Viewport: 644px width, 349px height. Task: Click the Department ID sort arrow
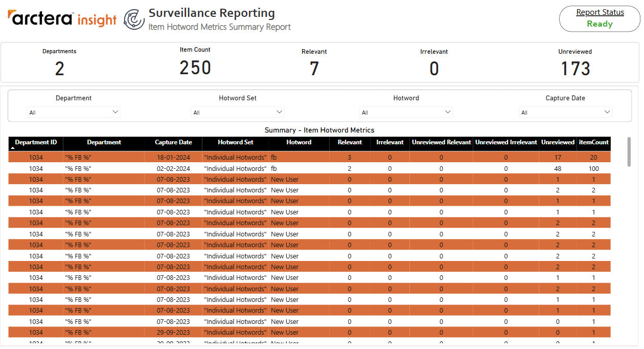click(x=12, y=148)
